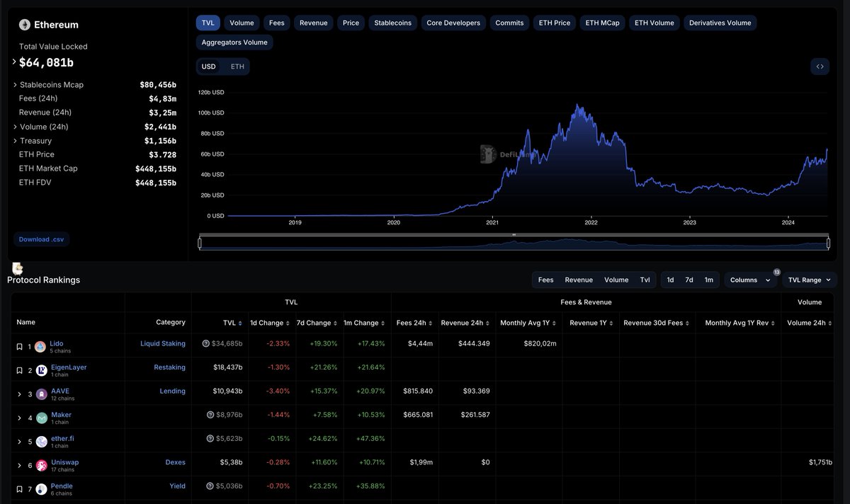Viewport: 850px width, 504px height.
Task: Choose the 1m period tab
Action: [x=709, y=280]
